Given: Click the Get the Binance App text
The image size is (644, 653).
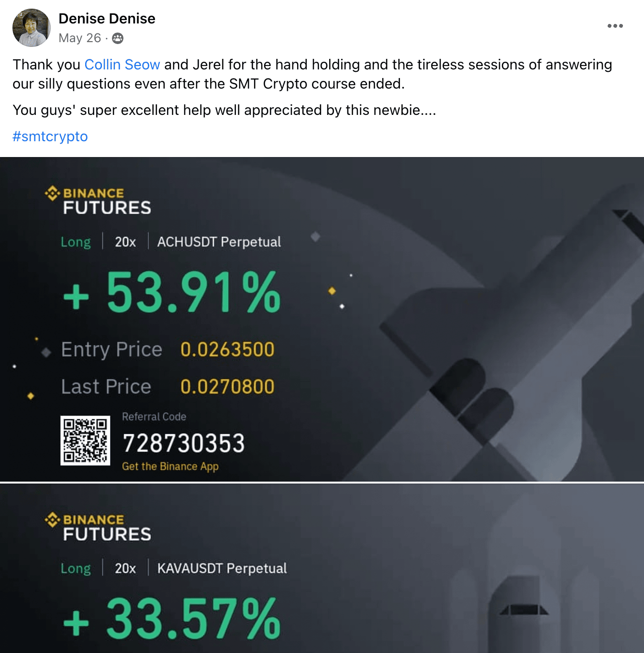Looking at the screenshot, I should (x=170, y=466).
